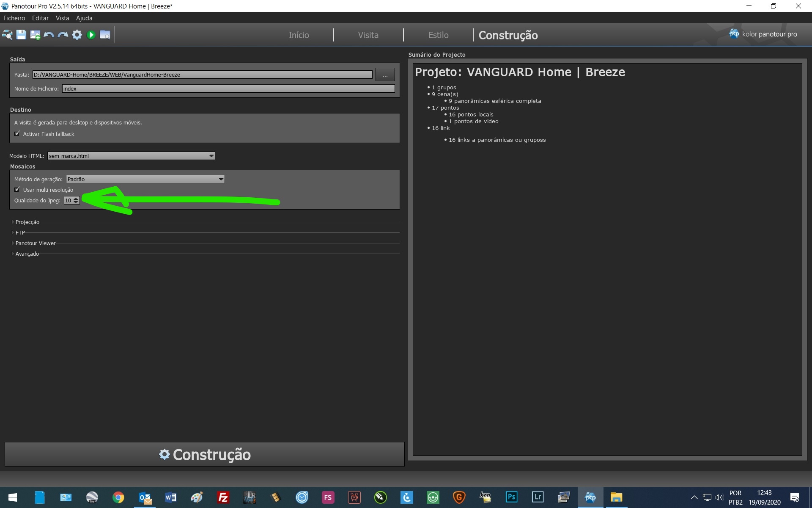Screen dimensions: 812x508
Task: Expand the FTP section
Action: coord(20,232)
